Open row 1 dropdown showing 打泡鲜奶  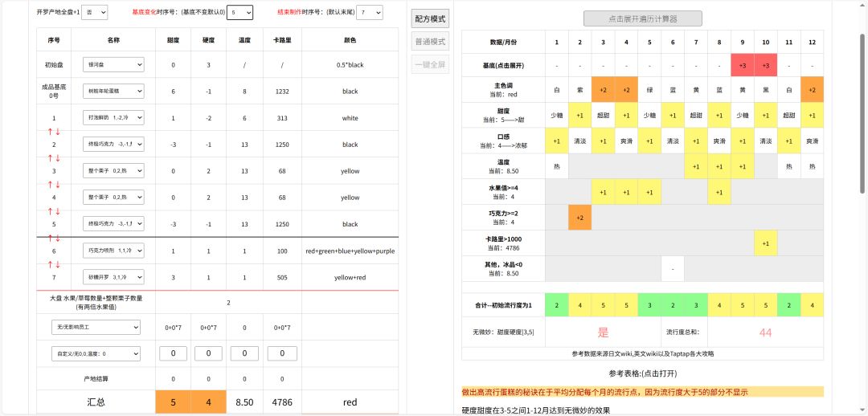(113, 118)
